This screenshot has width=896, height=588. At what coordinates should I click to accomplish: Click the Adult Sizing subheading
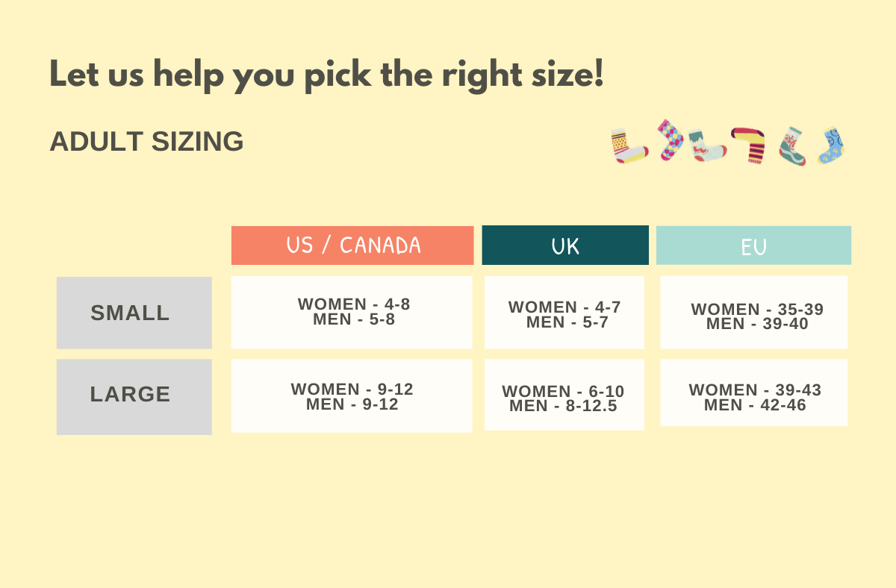point(146,141)
